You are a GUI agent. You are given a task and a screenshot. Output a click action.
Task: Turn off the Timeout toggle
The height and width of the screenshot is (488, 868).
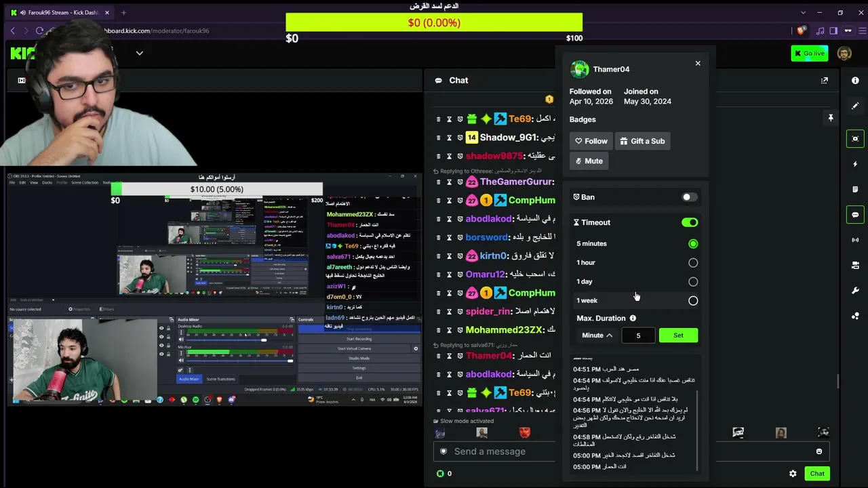(x=690, y=222)
